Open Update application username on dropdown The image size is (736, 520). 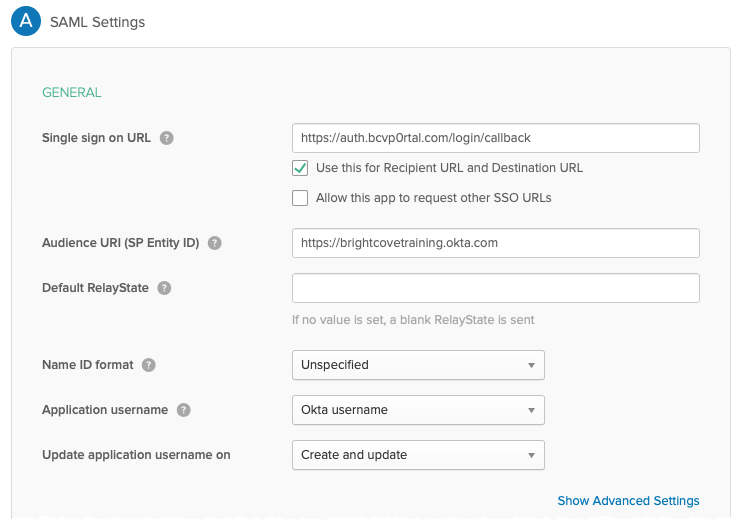(x=418, y=455)
